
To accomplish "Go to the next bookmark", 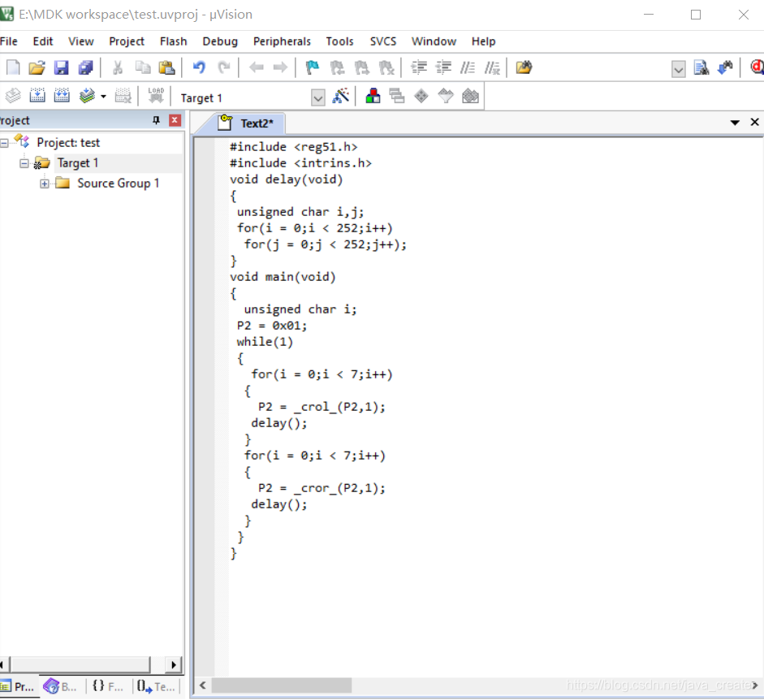I will tap(361, 67).
